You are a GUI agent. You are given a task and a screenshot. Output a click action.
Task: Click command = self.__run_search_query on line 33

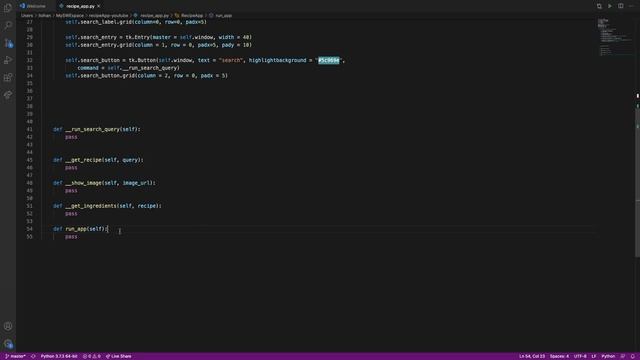tap(128, 68)
